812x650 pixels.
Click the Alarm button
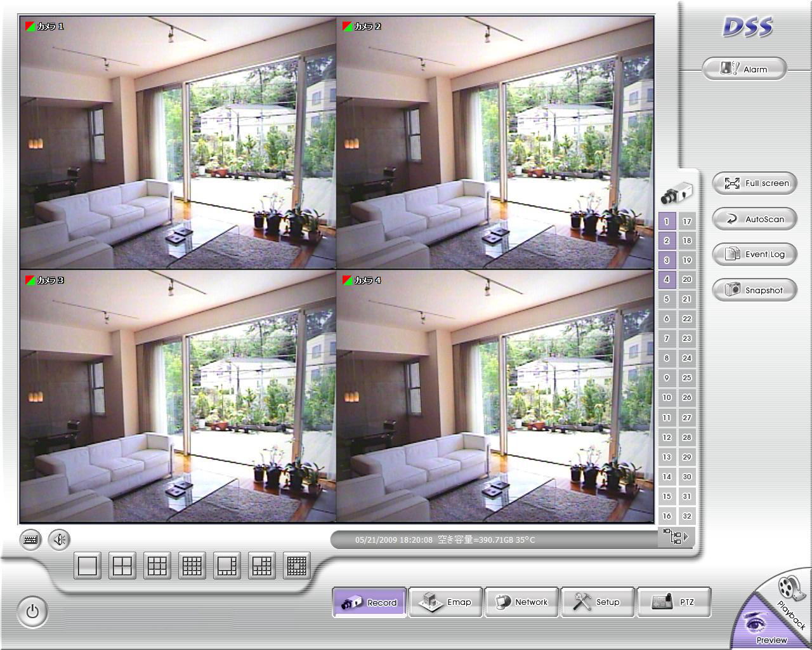744,69
